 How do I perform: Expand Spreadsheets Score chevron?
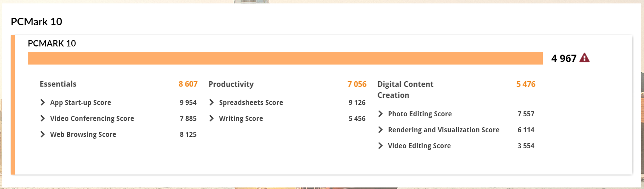(212, 102)
